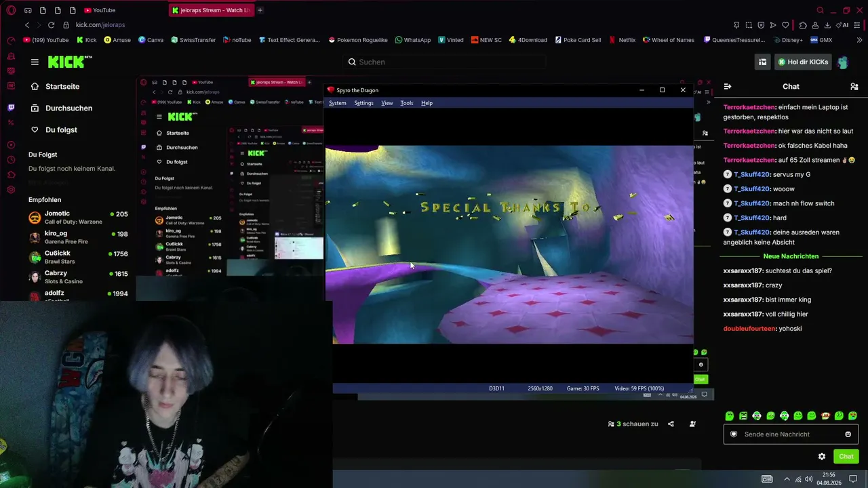Screen dimensions: 868x488
Task: Jump to Neue Nachrichten in chat
Action: (791, 257)
